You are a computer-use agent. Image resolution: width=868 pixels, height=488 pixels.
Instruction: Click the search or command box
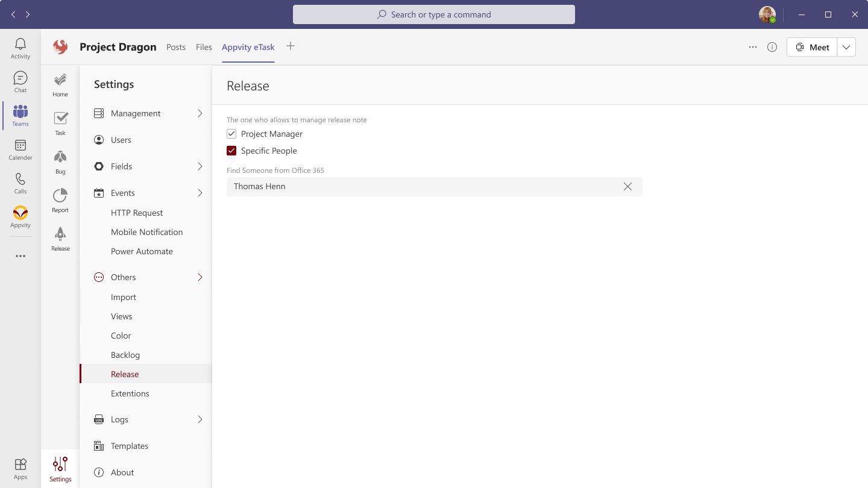(x=434, y=14)
